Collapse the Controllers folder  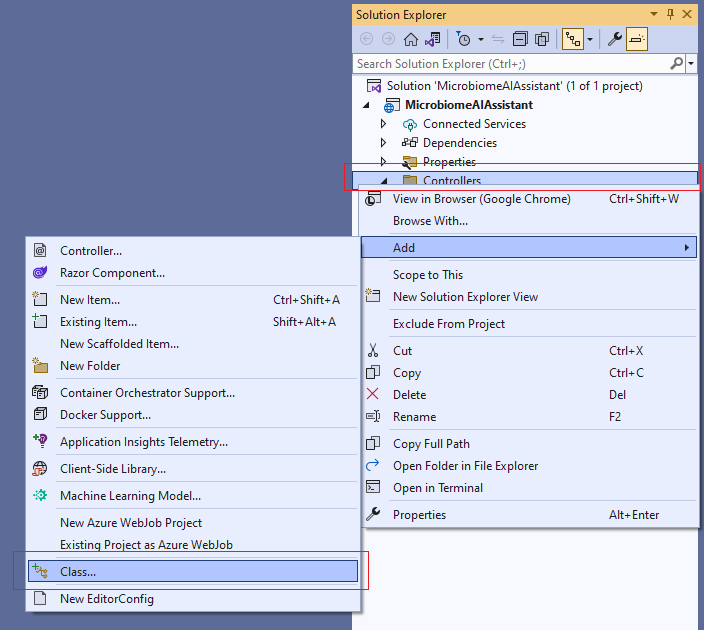point(384,181)
